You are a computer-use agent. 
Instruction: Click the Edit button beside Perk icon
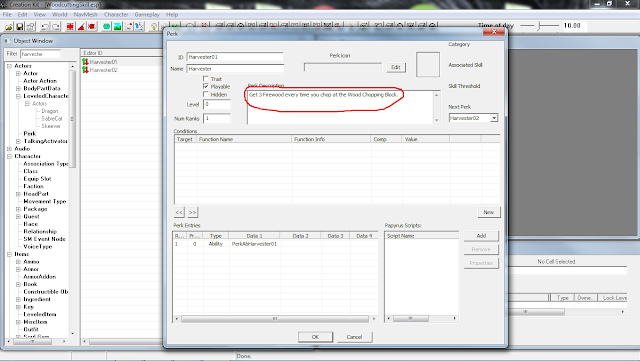[396, 67]
